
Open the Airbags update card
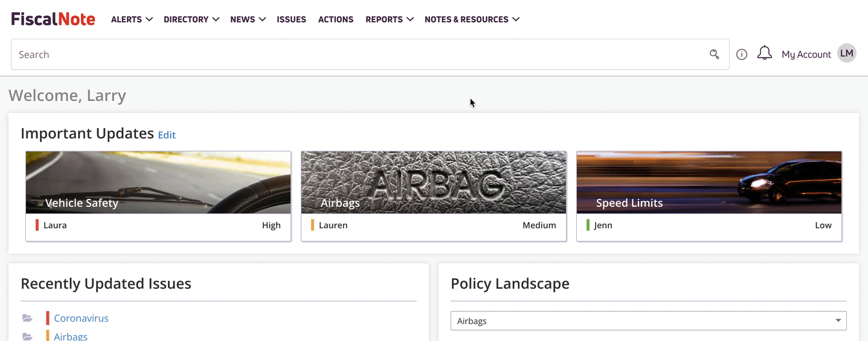(434, 196)
